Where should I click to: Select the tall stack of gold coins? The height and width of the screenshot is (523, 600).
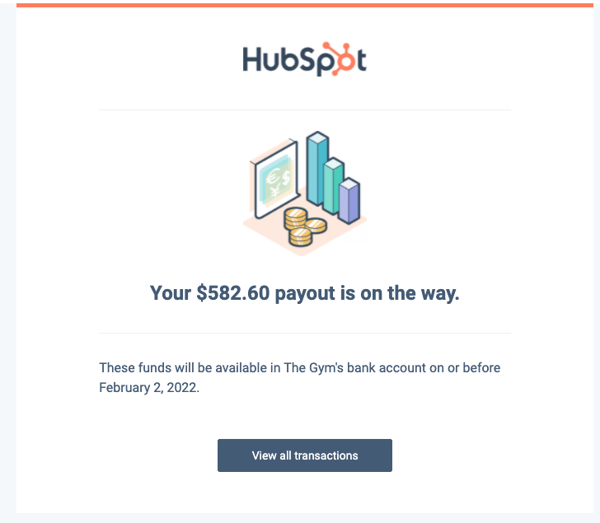pos(295,219)
